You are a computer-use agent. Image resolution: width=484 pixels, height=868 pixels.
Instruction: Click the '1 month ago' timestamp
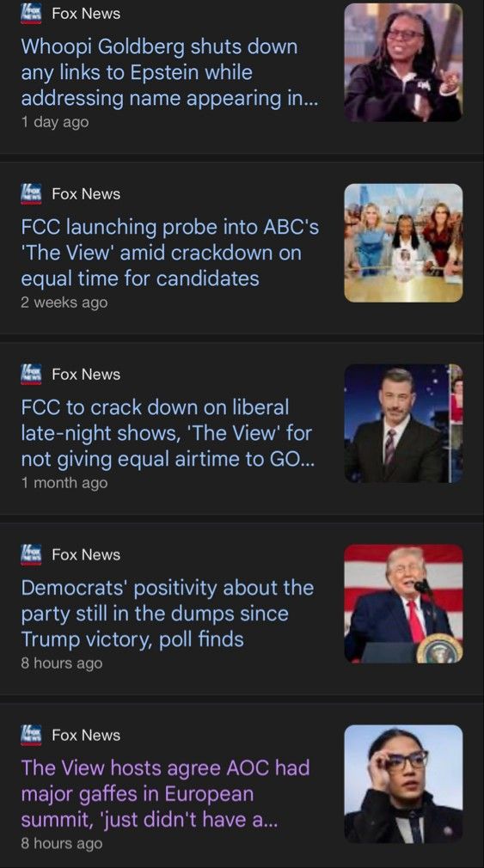click(x=64, y=483)
